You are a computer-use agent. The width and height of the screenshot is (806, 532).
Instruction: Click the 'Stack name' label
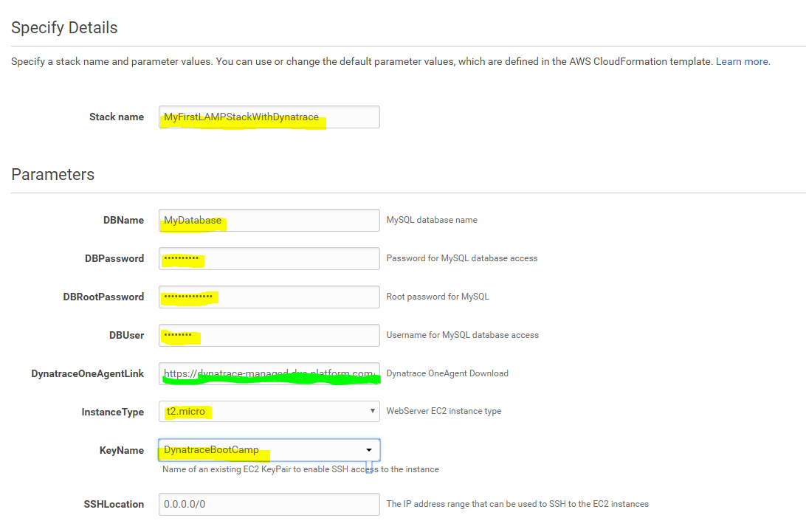pyautogui.click(x=117, y=117)
